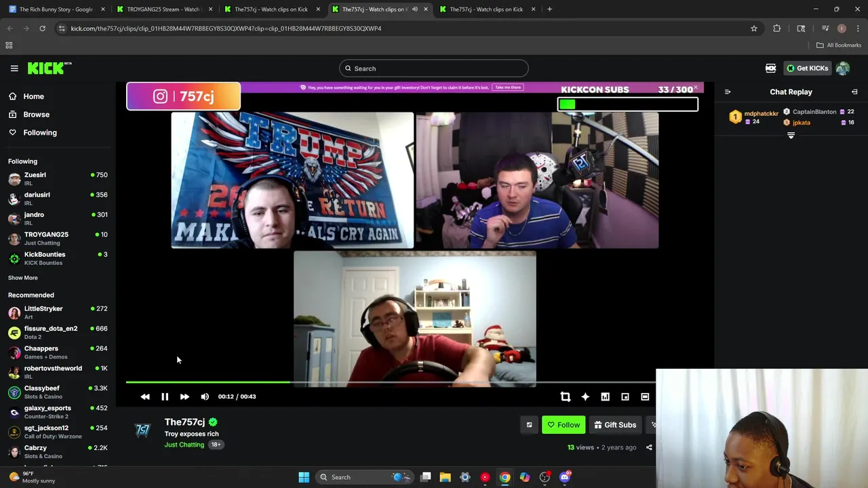Open Zuesirl followed channel

click(58, 179)
